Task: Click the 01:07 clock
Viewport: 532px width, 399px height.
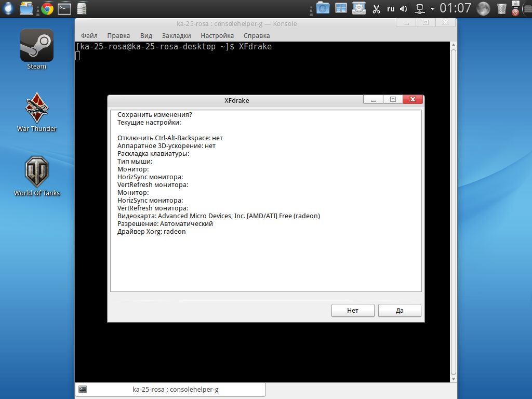Action: coord(455,8)
